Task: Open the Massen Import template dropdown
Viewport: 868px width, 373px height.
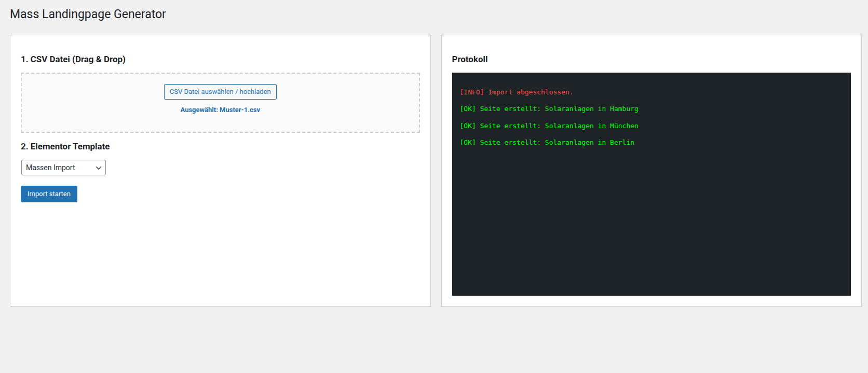Action: point(63,168)
